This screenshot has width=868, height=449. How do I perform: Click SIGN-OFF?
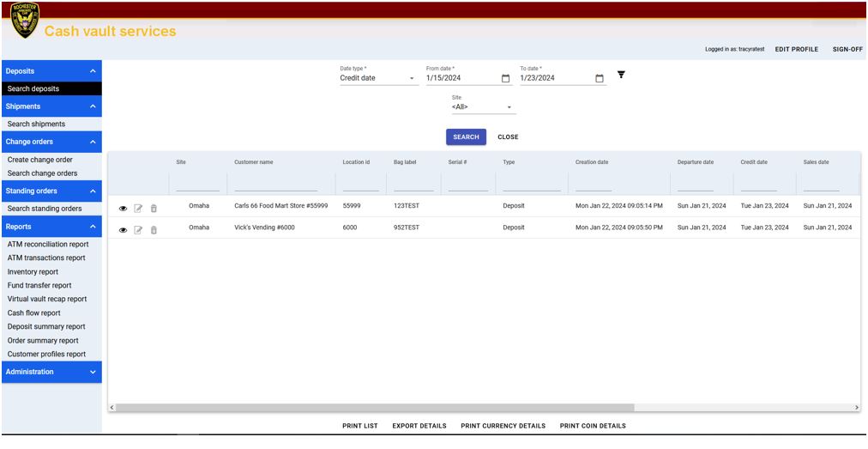click(x=847, y=49)
